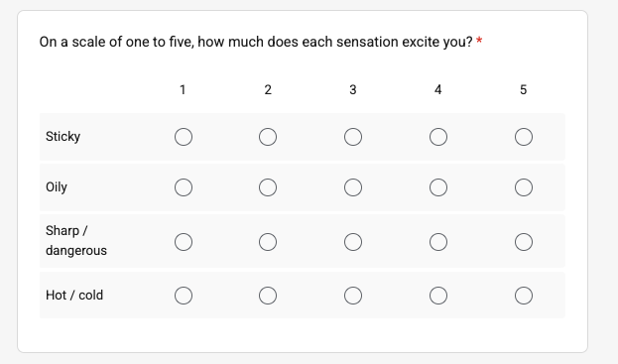618x364 pixels.
Task: Select rating 2 for Oily
Action: 268,187
